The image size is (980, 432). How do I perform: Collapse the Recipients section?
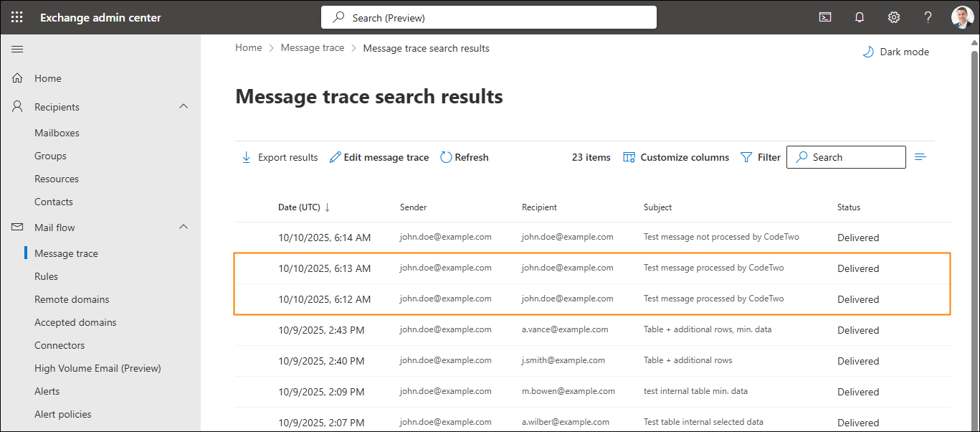pos(184,106)
